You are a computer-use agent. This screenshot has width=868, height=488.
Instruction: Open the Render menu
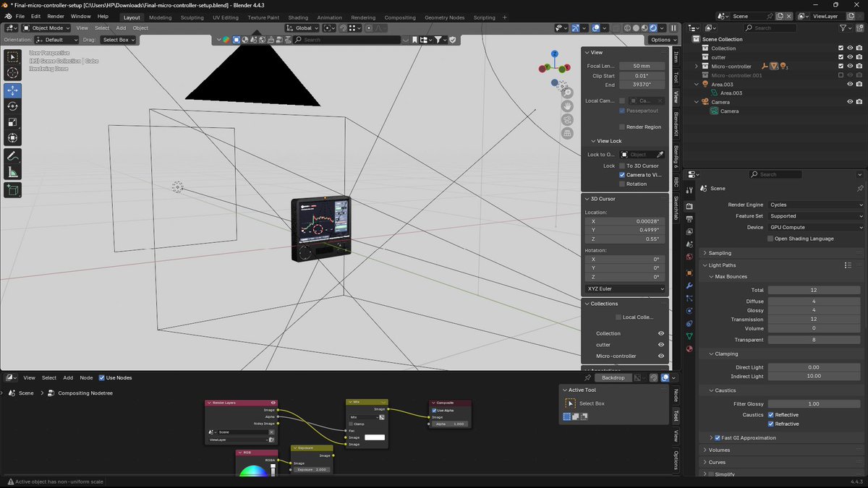(x=56, y=16)
